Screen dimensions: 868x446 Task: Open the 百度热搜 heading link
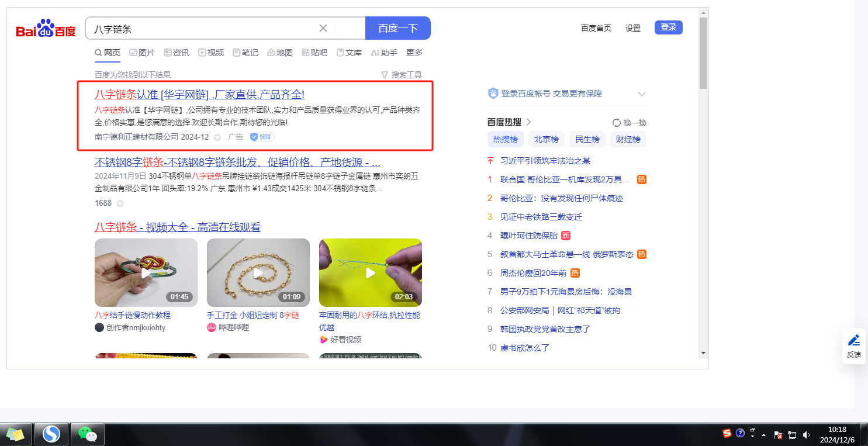(x=509, y=122)
